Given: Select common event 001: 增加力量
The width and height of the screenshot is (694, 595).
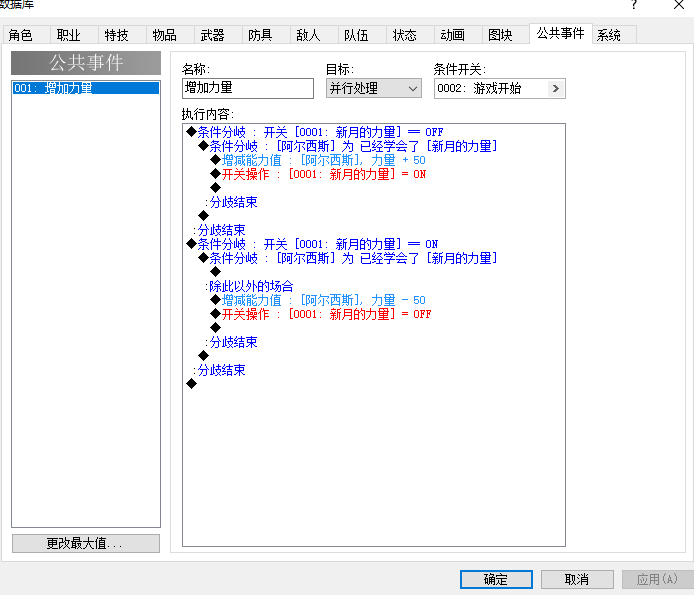Looking at the screenshot, I should coord(86,88).
